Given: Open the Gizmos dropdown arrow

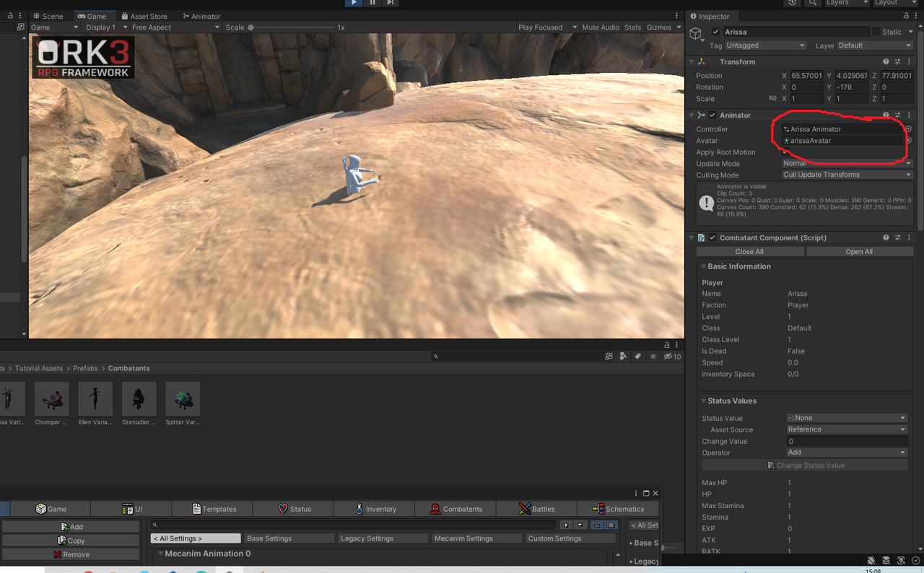Looking at the screenshot, I should 679,27.
